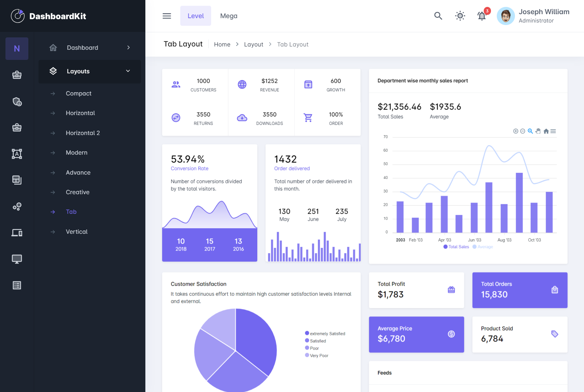
Task: Click the hamburger menu icon
Action: (x=167, y=16)
